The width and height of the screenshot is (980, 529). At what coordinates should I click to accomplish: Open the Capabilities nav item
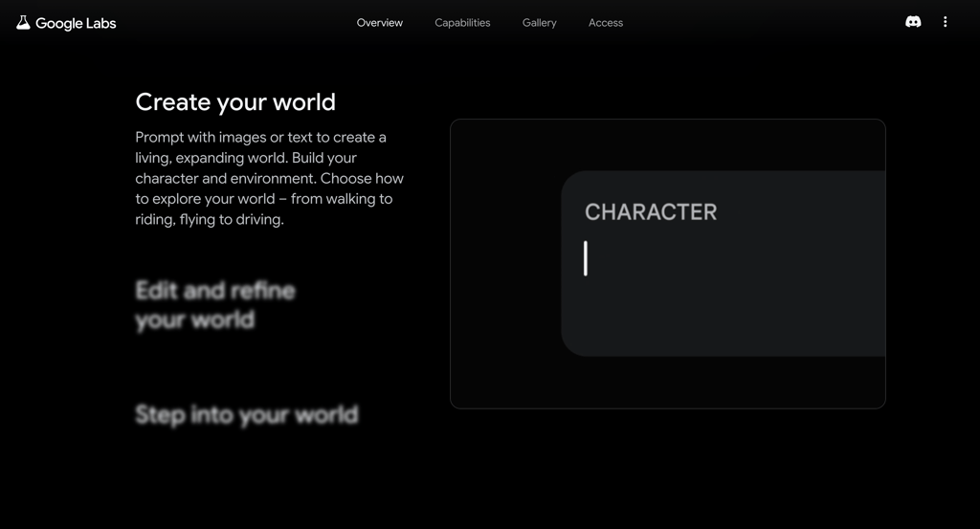coord(462,23)
